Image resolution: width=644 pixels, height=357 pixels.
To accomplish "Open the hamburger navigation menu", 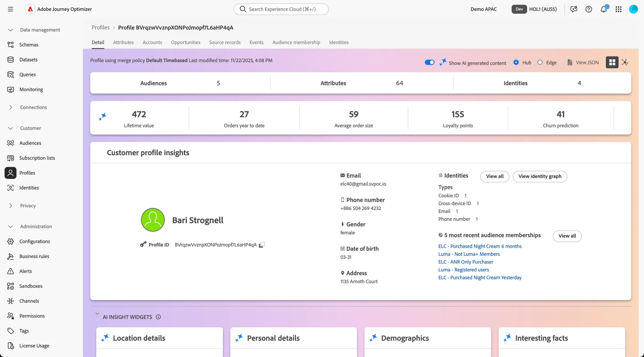I will (x=10, y=9).
